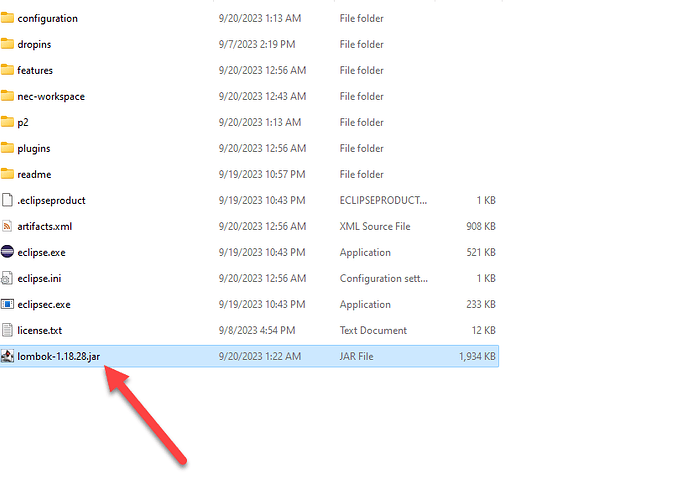Select the file name eclipse.ini

coord(39,278)
